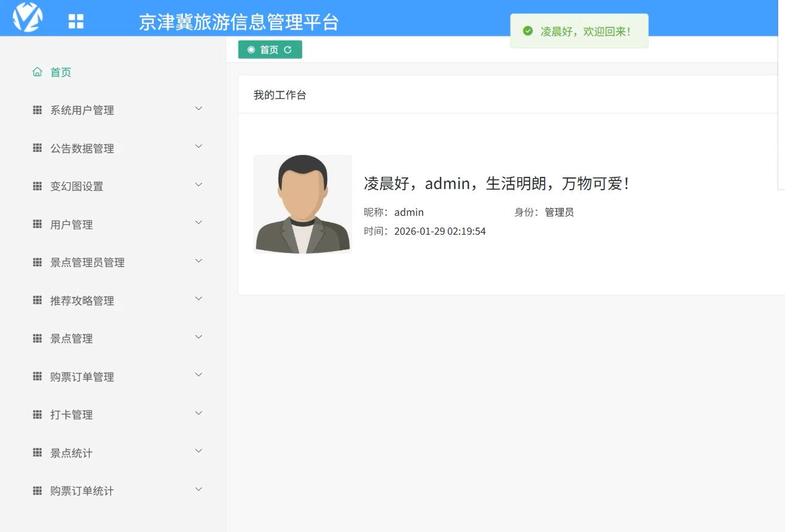
Task: Open the 购票订单管理 menu label
Action: coord(82,377)
